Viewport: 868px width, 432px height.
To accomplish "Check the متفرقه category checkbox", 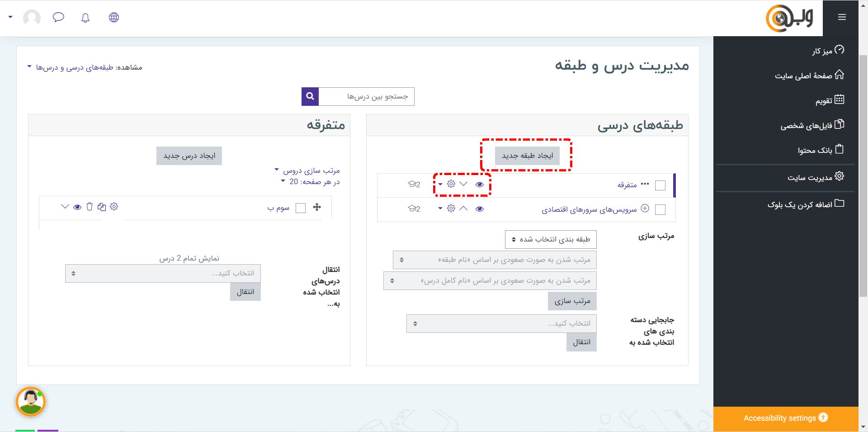I will 660,185.
